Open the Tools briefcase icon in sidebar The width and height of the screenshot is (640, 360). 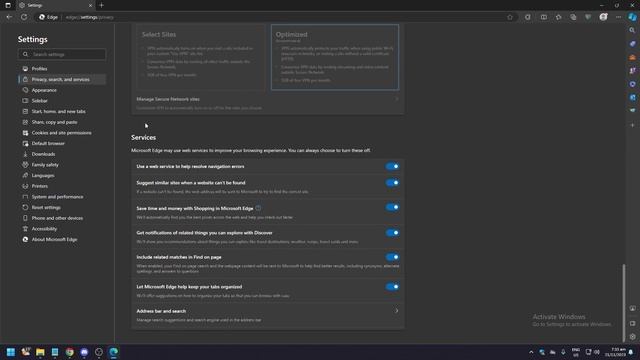[x=632, y=57]
